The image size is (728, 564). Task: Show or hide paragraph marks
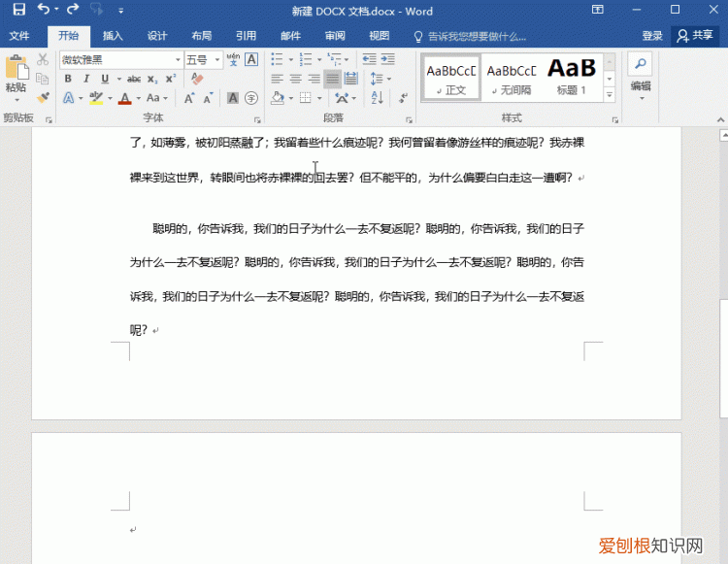click(x=404, y=98)
